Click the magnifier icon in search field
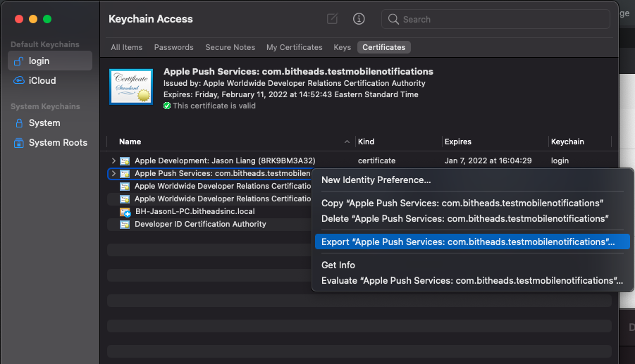The width and height of the screenshot is (635, 364). 393,19
